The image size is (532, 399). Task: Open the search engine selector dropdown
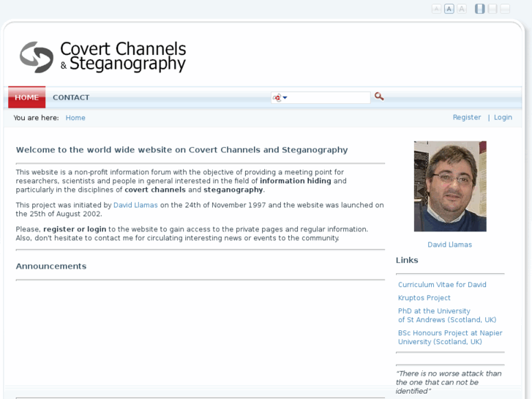coord(280,97)
